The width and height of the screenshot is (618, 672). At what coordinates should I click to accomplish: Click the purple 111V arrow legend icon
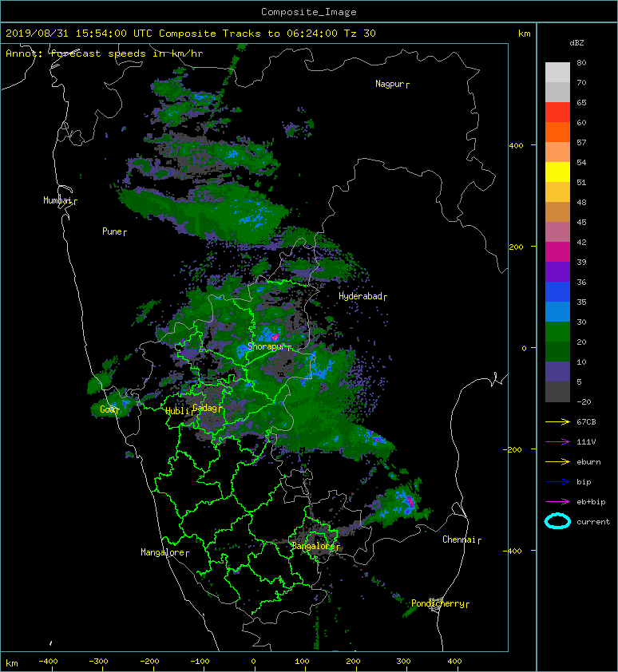coord(557,442)
